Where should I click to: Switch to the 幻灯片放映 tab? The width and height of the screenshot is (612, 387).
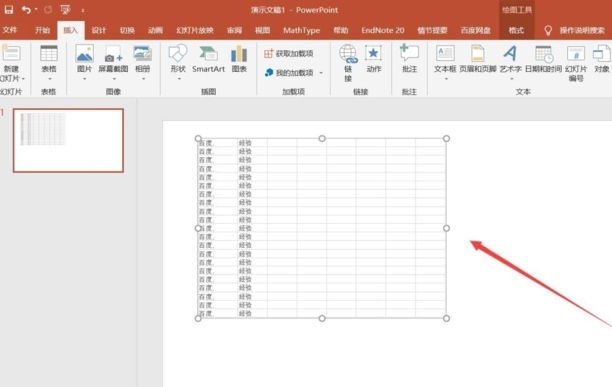coord(195,30)
